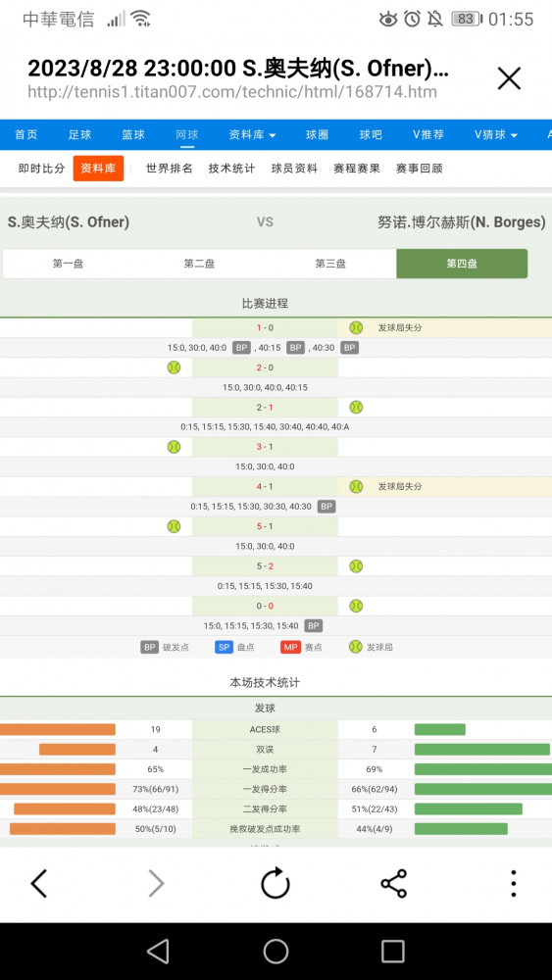Click the orange ACES bar for Ofner
Screen dimensions: 552x980
58,729
